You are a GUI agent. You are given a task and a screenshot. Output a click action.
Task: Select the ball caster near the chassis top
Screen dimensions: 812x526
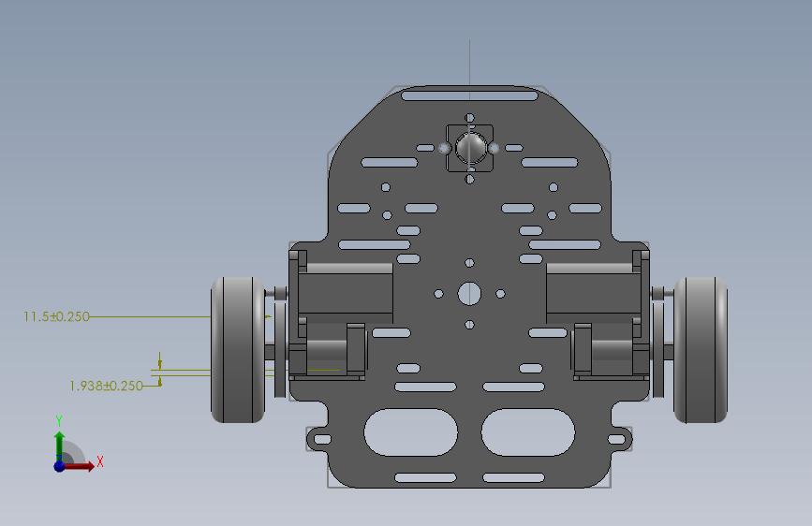point(470,148)
